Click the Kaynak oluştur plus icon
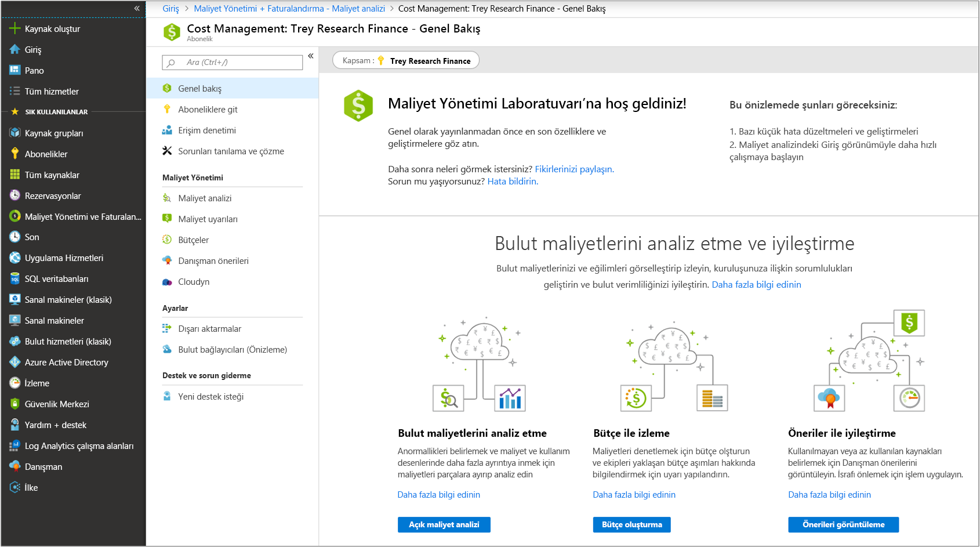980x547 pixels. click(x=15, y=28)
